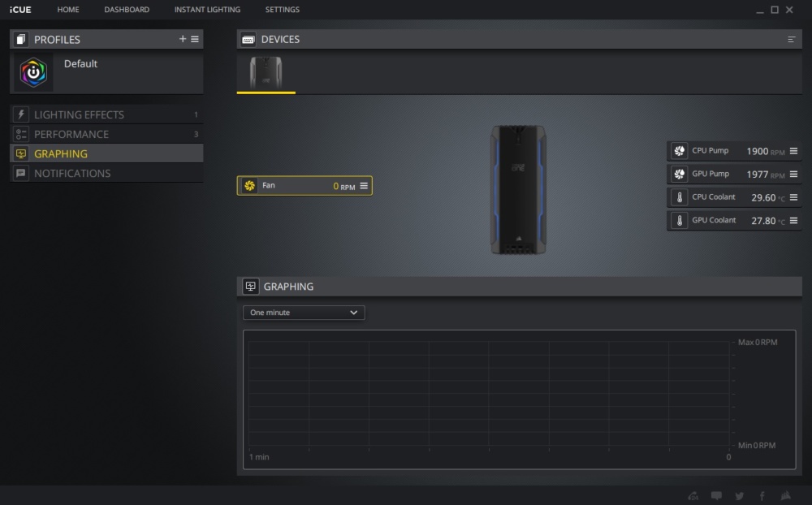Image resolution: width=812 pixels, height=505 pixels.
Task: Open CPU Pump options menu
Action: (793, 151)
